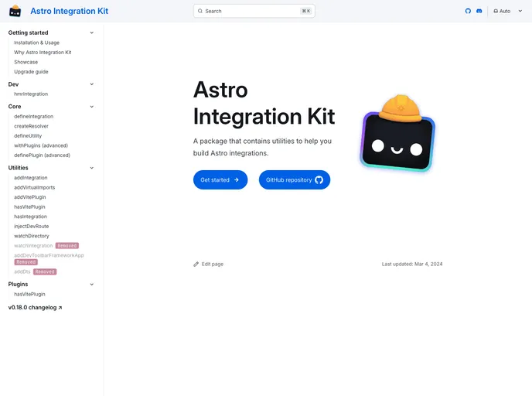The width and height of the screenshot is (532, 396).
Task: Open the GitHub icon link in header
Action: point(468,11)
